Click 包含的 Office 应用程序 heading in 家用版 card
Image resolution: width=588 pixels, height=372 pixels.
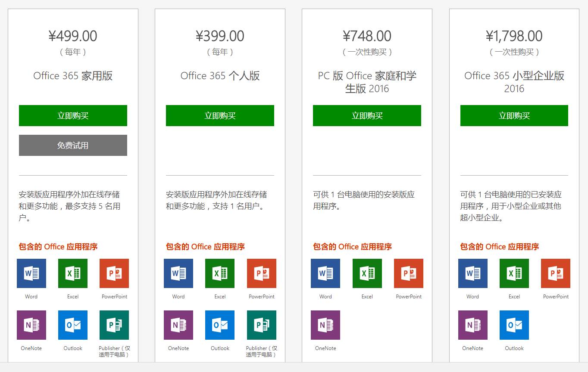58,247
